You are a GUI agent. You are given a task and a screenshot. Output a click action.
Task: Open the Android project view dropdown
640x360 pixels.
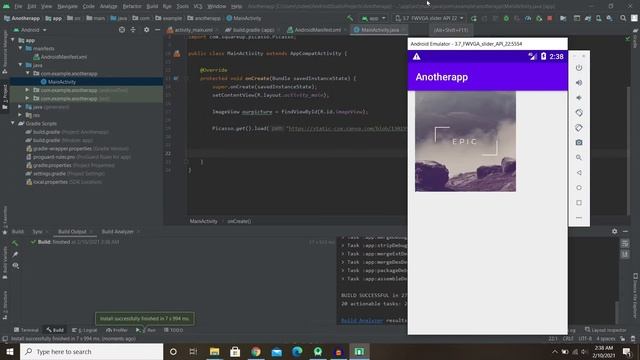[x=31, y=30]
